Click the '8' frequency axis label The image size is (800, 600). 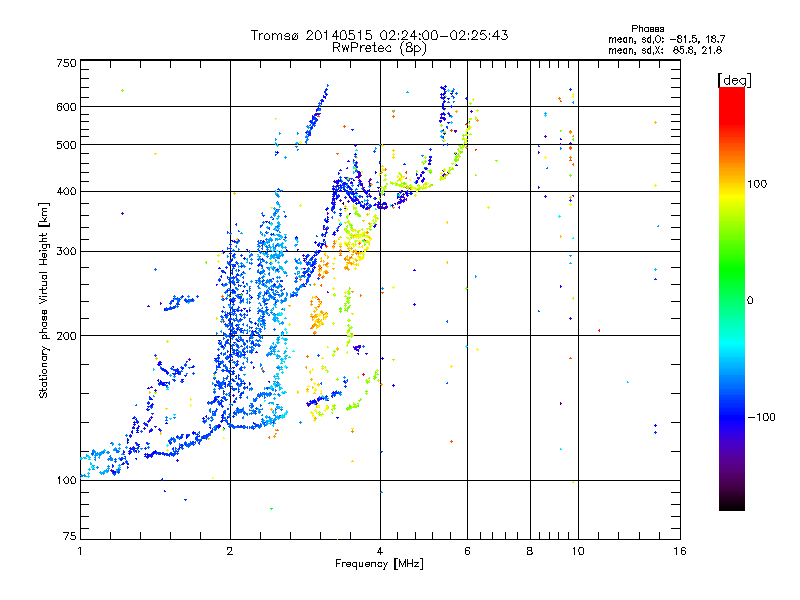coord(530,551)
